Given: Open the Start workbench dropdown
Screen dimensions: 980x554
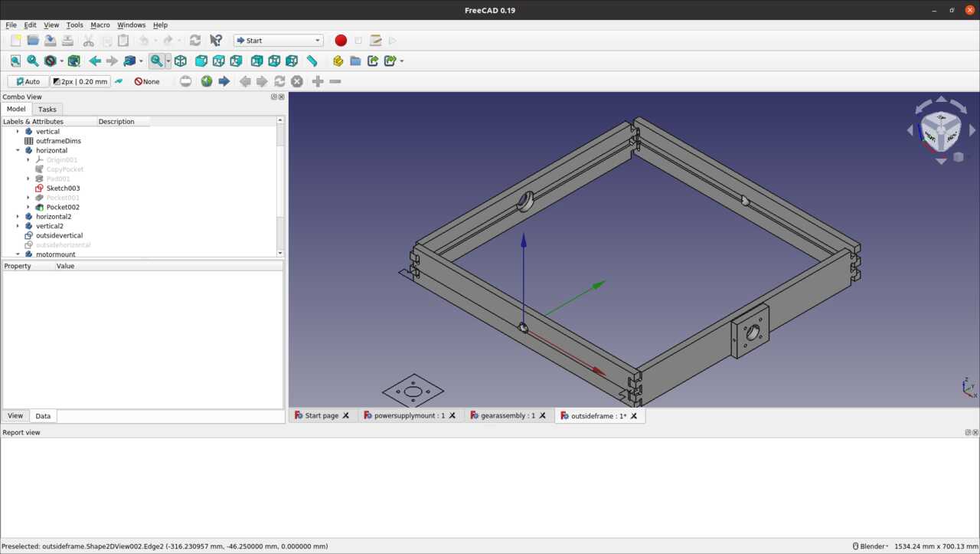Looking at the screenshot, I should (279, 41).
